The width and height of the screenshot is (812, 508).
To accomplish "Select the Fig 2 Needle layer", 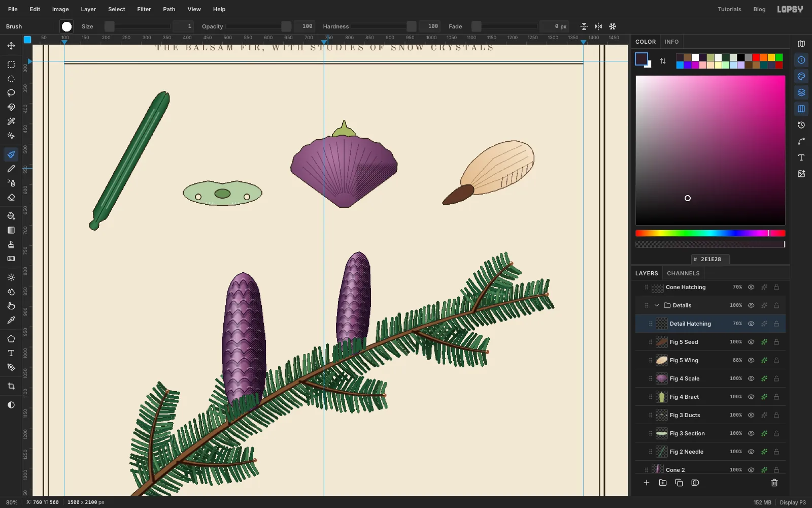I will (x=710, y=452).
